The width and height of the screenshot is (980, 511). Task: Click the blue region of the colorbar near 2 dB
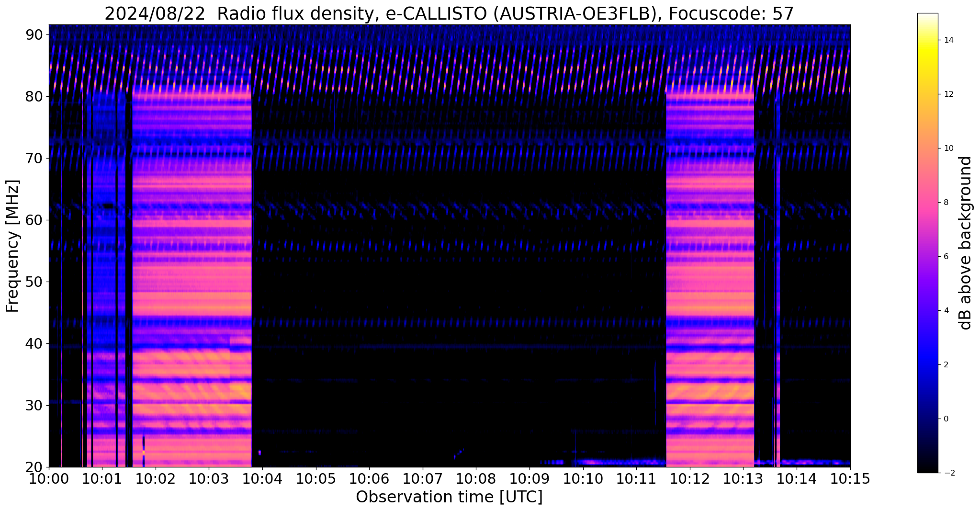927,365
